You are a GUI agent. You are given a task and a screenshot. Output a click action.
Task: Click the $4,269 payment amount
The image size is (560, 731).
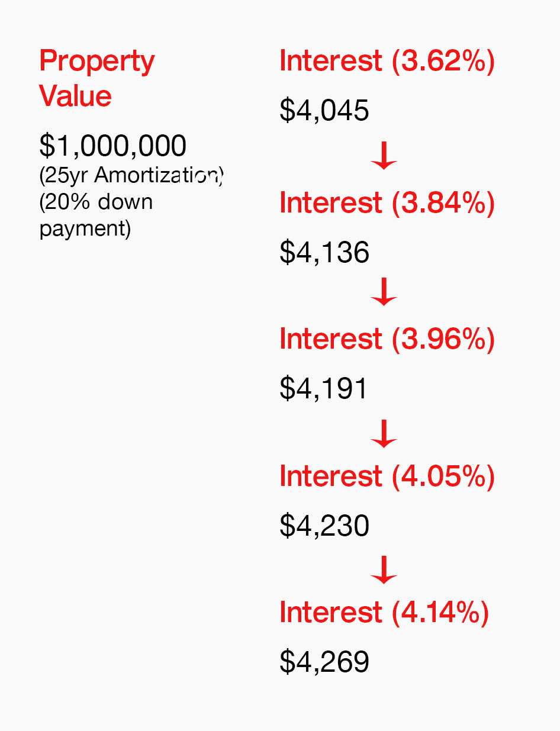point(324,662)
